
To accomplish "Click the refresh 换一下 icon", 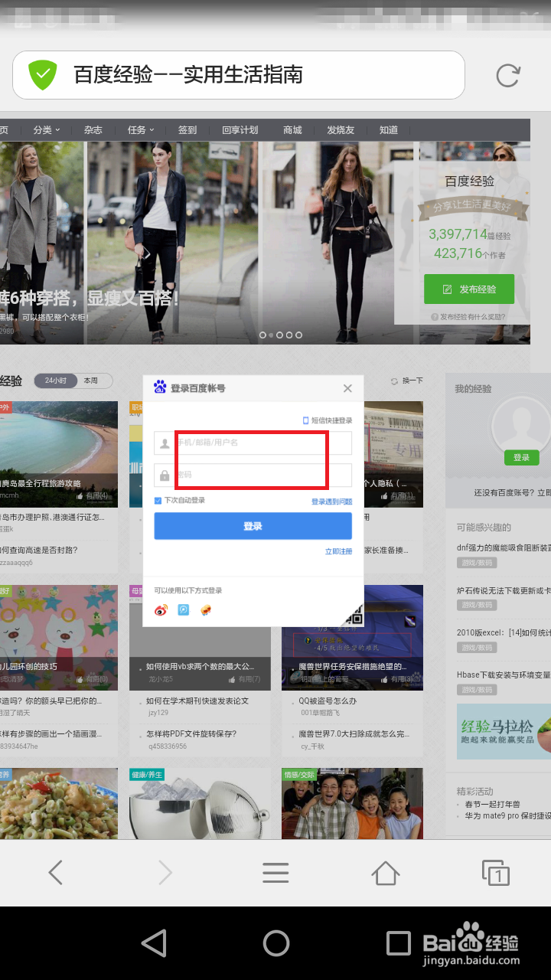I will coord(395,381).
